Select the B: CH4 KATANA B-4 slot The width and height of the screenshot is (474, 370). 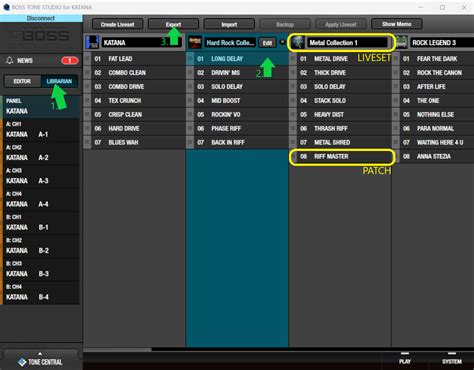click(x=41, y=293)
